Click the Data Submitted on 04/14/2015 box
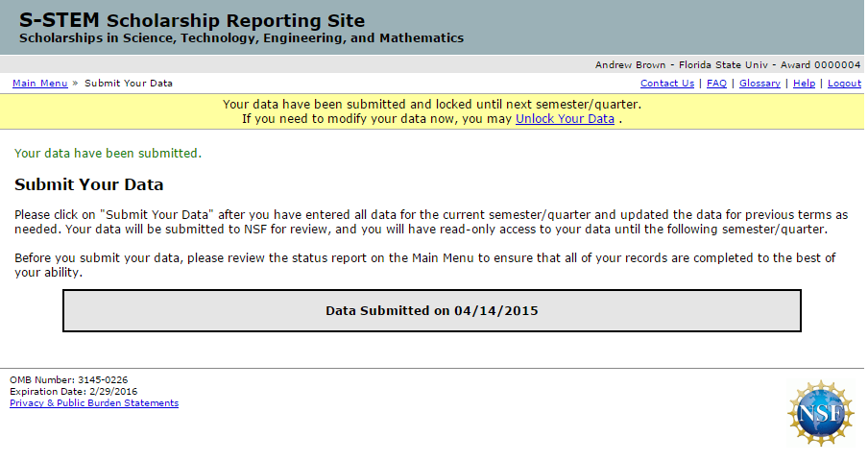Viewport: 868px width, 461px height. (x=432, y=310)
